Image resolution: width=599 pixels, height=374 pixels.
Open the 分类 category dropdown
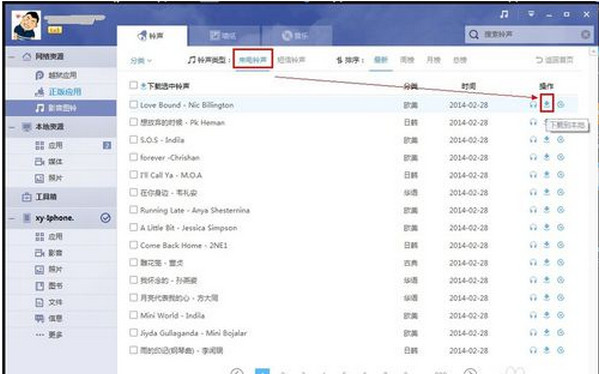click(141, 60)
